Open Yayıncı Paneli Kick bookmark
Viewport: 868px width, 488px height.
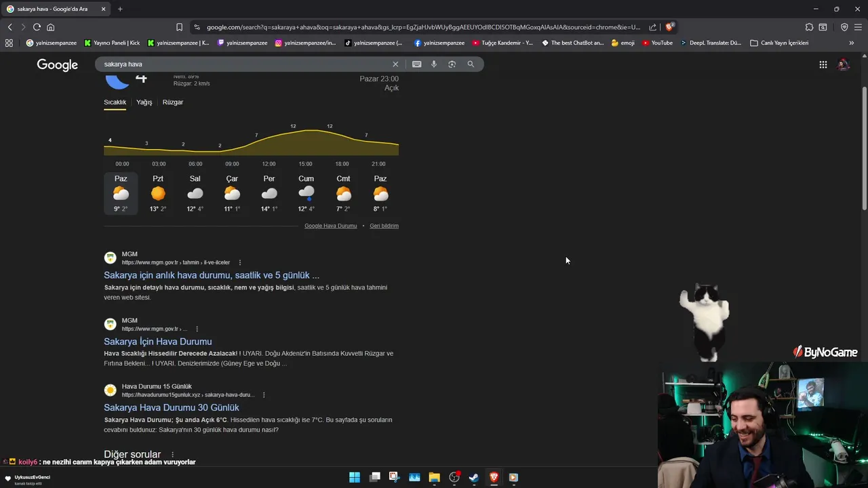coord(112,43)
